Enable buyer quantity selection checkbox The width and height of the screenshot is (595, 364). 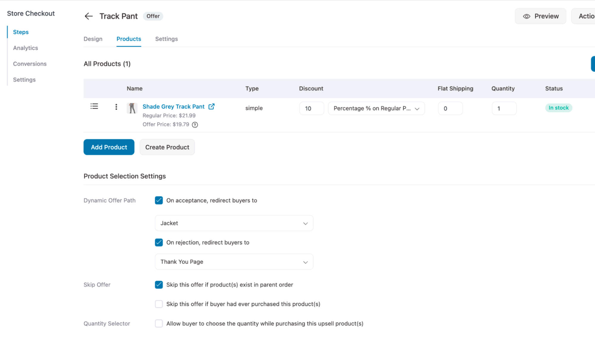coord(159,324)
